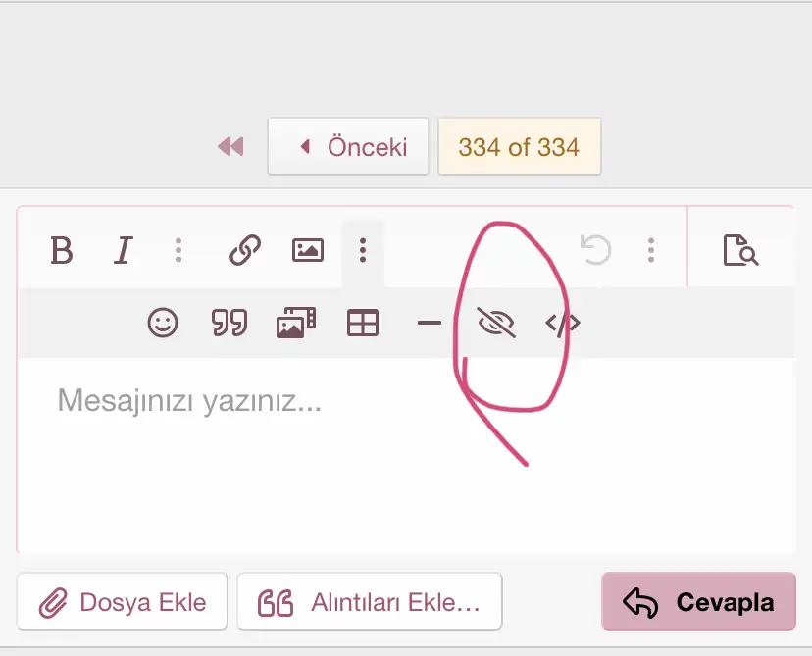Viewport: 812px width, 656px height.
Task: Open the smiley emoji picker
Action: [163, 323]
